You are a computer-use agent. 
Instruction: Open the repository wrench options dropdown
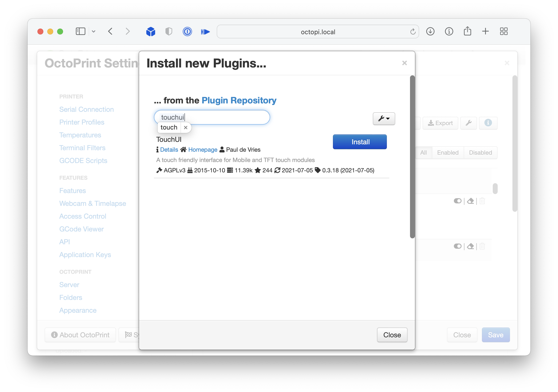tap(384, 119)
